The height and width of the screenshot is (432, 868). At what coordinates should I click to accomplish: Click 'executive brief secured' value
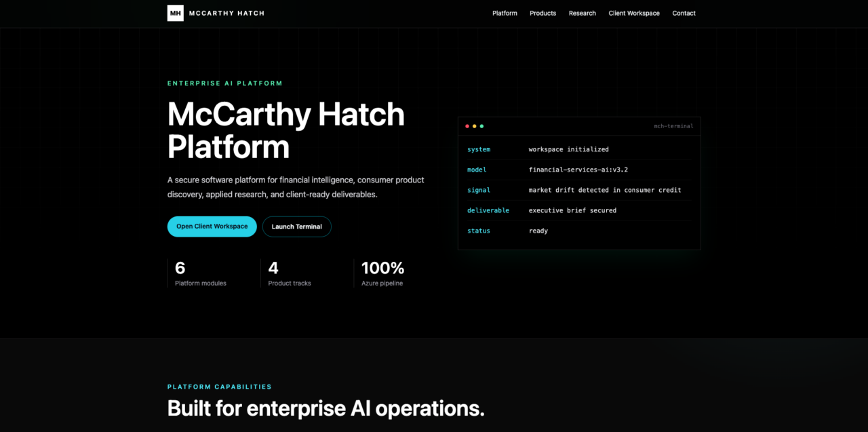(573, 210)
